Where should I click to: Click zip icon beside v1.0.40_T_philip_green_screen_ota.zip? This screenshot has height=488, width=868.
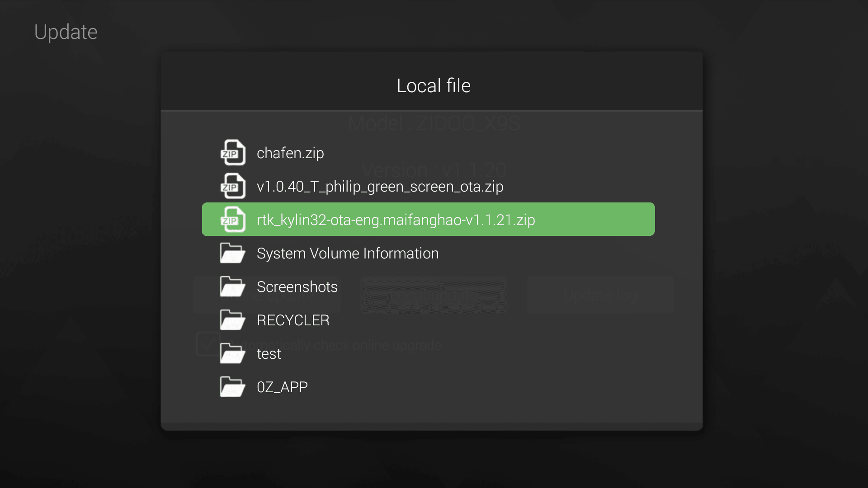(233, 186)
